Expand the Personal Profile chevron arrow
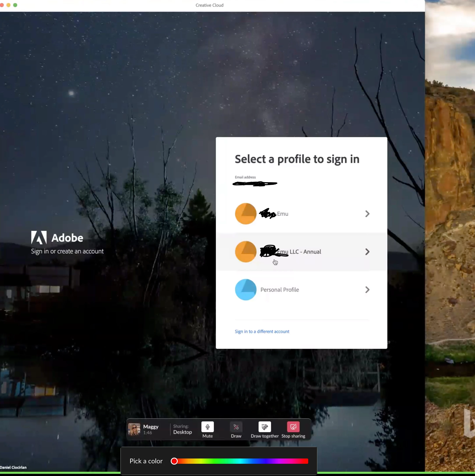475x476 pixels. [x=367, y=289]
